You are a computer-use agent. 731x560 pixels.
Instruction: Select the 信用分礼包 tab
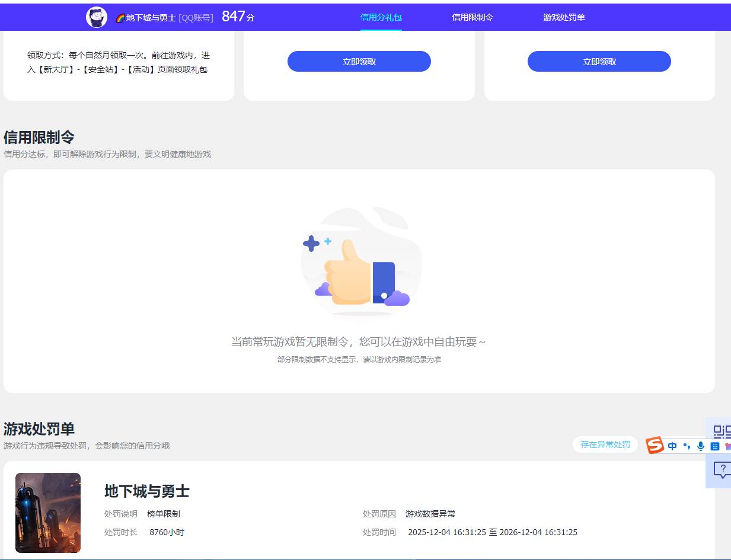(x=380, y=17)
